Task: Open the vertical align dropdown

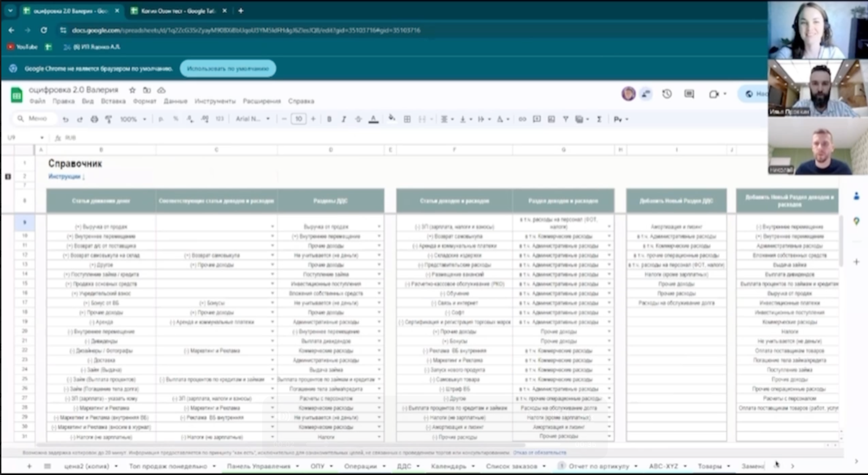Action: pos(466,119)
